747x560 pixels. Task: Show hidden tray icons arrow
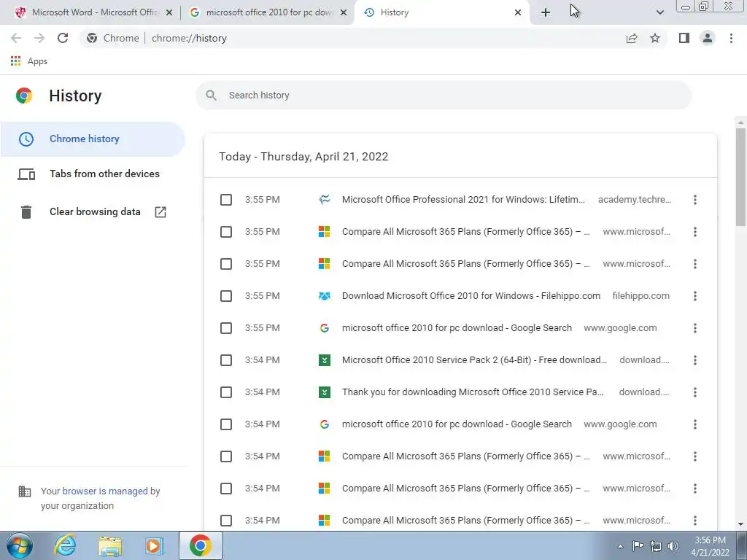[x=620, y=546]
